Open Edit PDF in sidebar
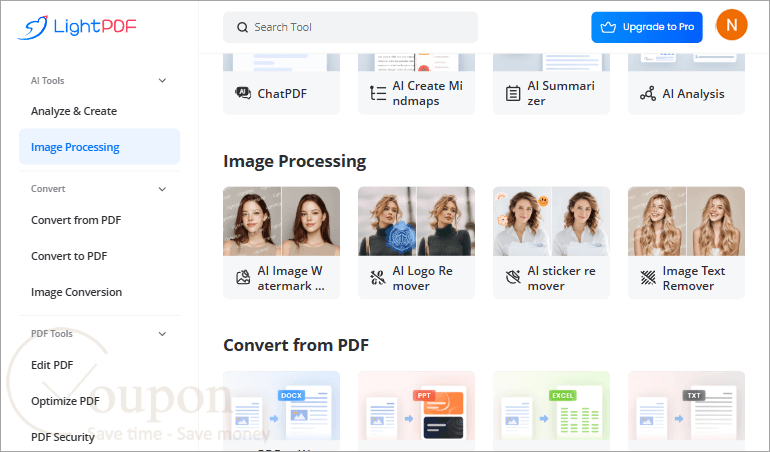Image resolution: width=770 pixels, height=452 pixels. tap(52, 365)
